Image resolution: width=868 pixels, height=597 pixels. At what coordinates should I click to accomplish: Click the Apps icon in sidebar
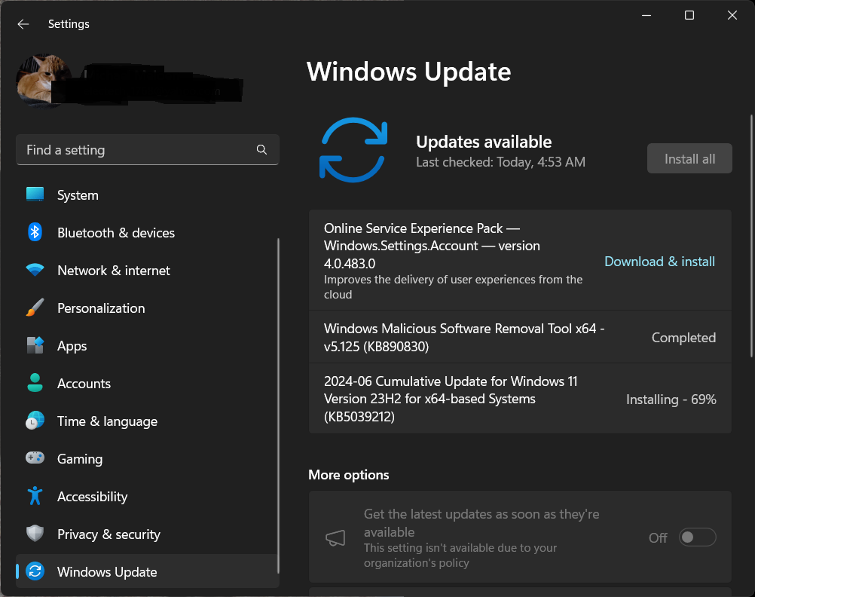click(35, 345)
